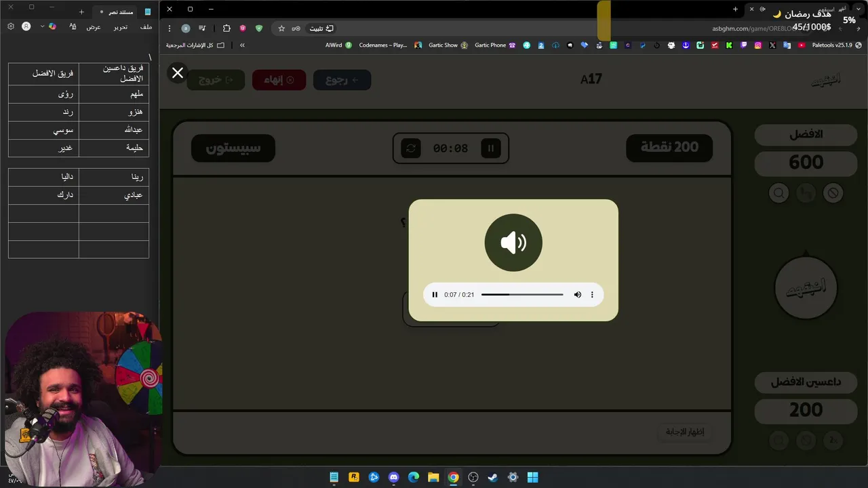This screenshot has width=868, height=488.
Task: Open the YouTube bookmark icon
Action: tap(802, 45)
